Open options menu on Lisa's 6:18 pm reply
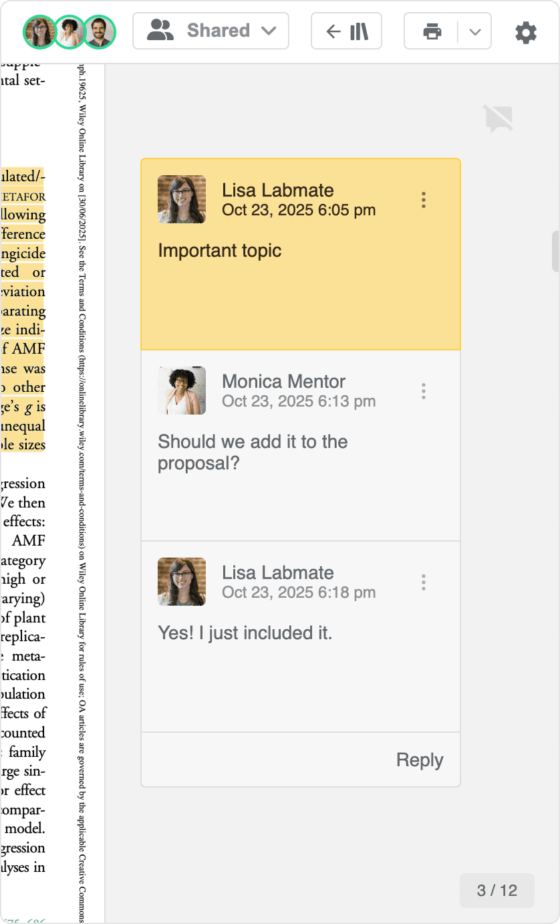Image resolution: width=560 pixels, height=924 pixels. (423, 582)
